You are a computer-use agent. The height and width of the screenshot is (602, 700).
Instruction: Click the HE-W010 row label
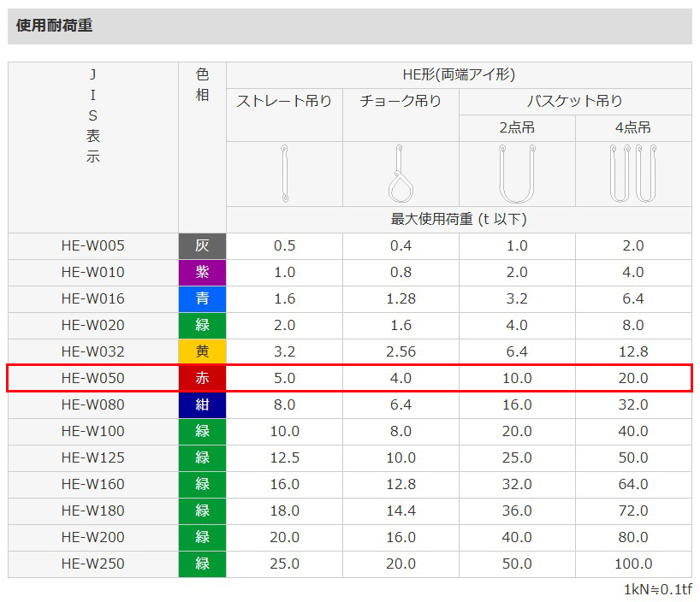tap(93, 272)
